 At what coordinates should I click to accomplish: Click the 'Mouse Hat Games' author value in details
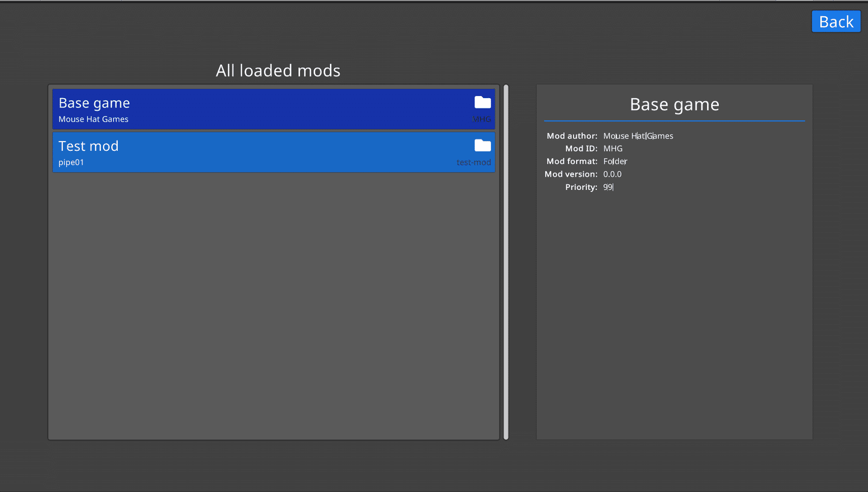(x=638, y=136)
